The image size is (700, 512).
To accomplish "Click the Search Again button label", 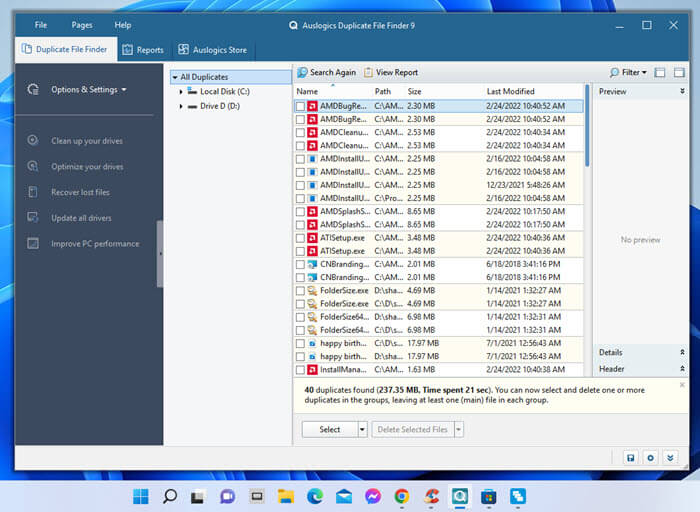I will tap(333, 72).
